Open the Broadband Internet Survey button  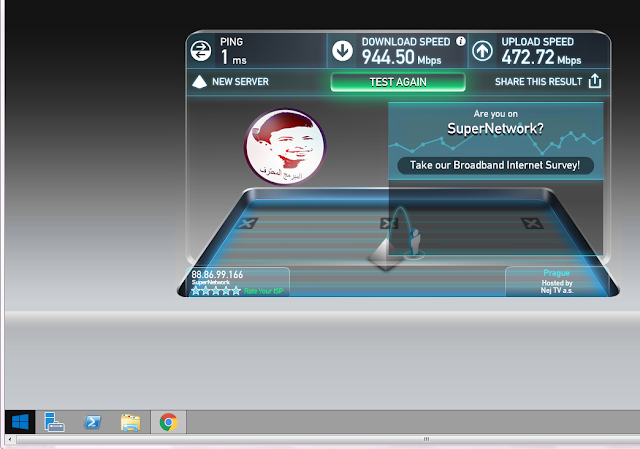pyautogui.click(x=495, y=165)
